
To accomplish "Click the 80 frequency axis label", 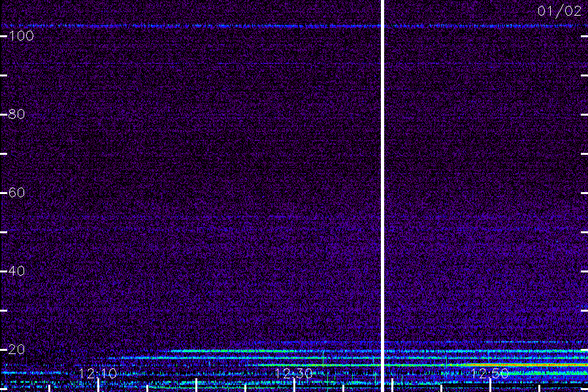I will click(x=16, y=114).
